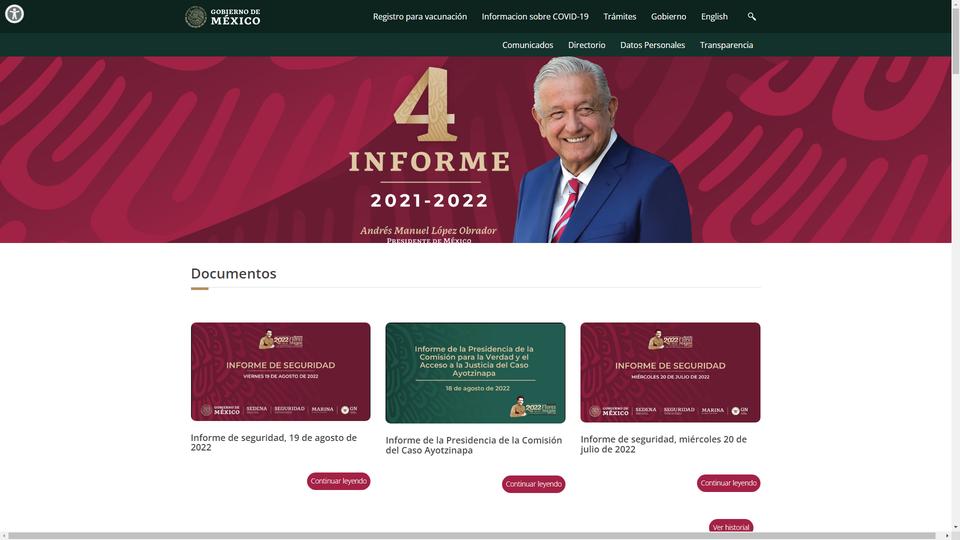Click horizontal scrollbar left arrow
Viewport: 960px width, 540px height.
[4, 536]
